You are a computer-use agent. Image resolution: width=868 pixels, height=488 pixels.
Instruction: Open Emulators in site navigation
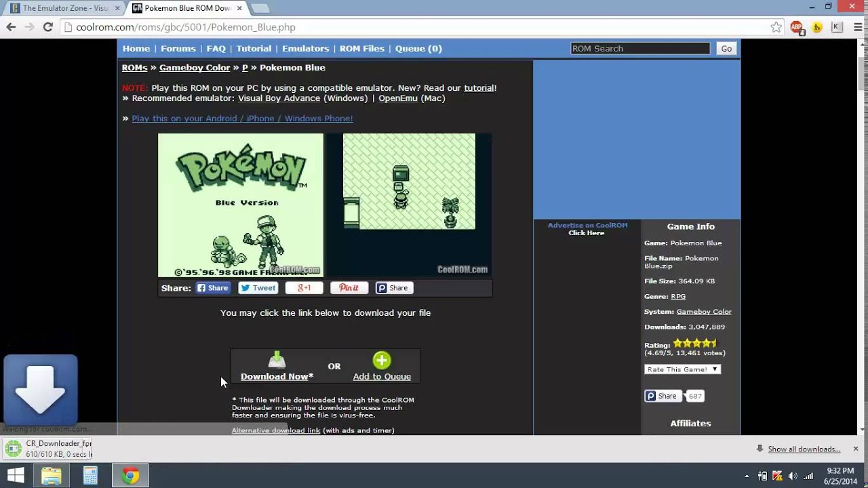305,49
